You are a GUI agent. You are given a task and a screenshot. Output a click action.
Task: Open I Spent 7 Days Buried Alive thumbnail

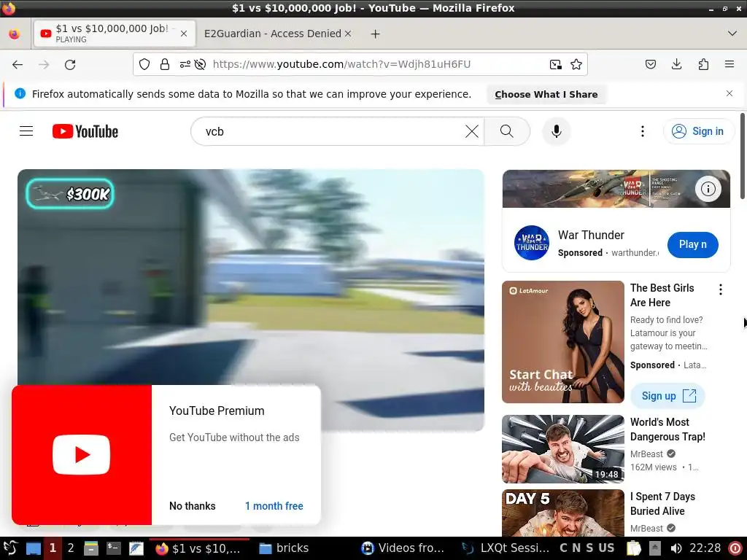point(562,513)
